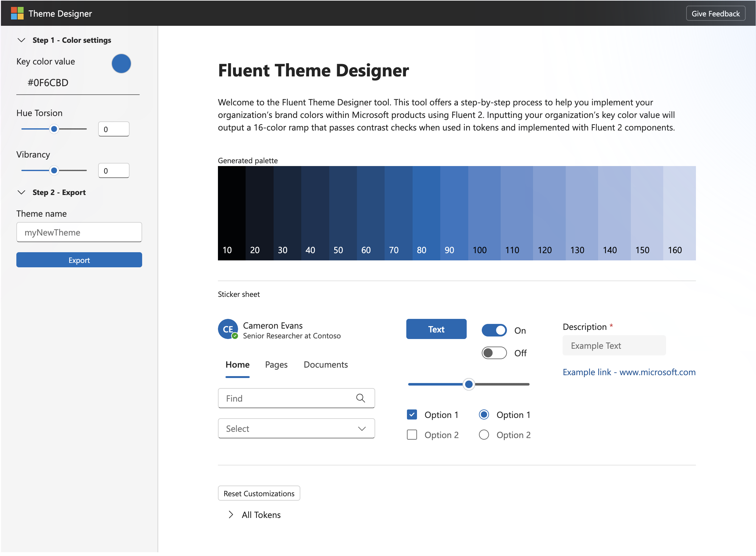
Task: Click the Theme Designer header title
Action: pyautogui.click(x=60, y=14)
